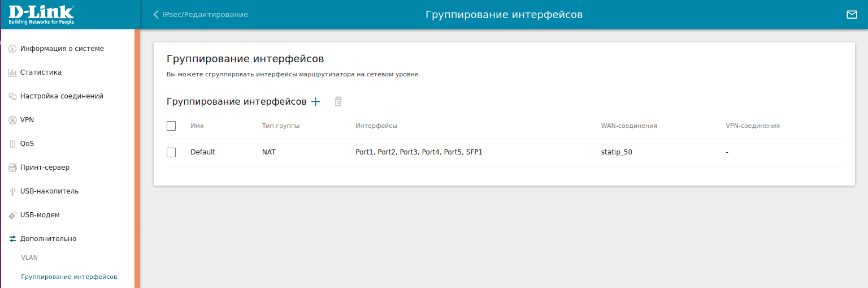The image size is (868, 288).
Task: Expand Настройка соединений menu
Action: [62, 96]
